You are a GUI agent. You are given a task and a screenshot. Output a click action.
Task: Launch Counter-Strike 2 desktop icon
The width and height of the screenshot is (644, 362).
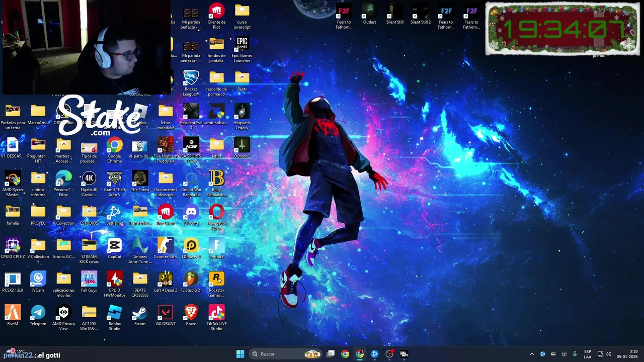click(166, 245)
